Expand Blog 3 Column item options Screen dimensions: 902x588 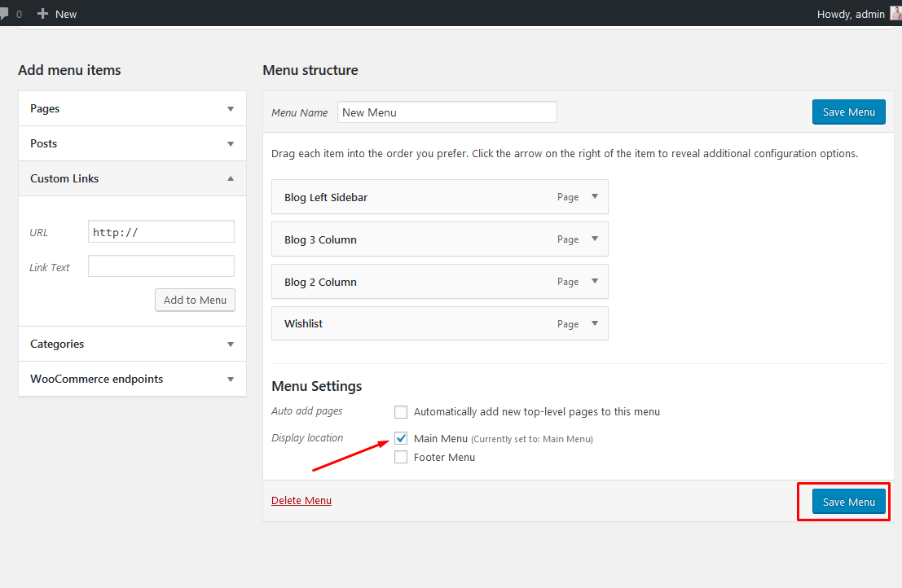coord(595,239)
